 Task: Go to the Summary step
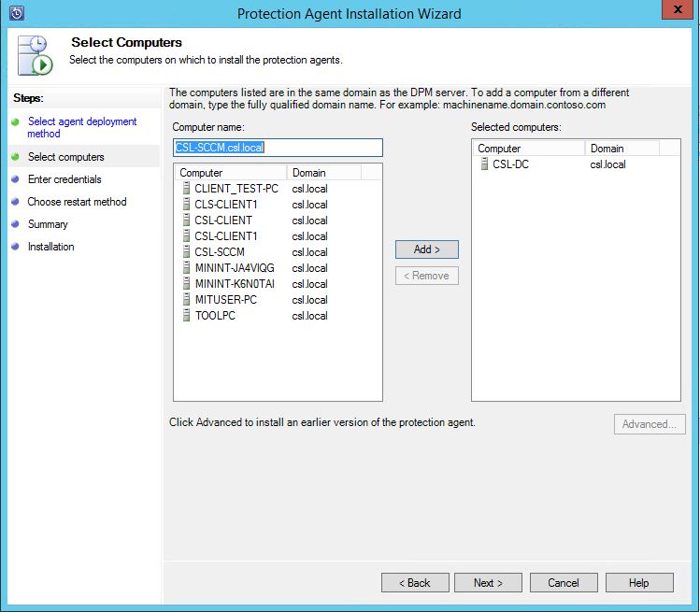(48, 224)
